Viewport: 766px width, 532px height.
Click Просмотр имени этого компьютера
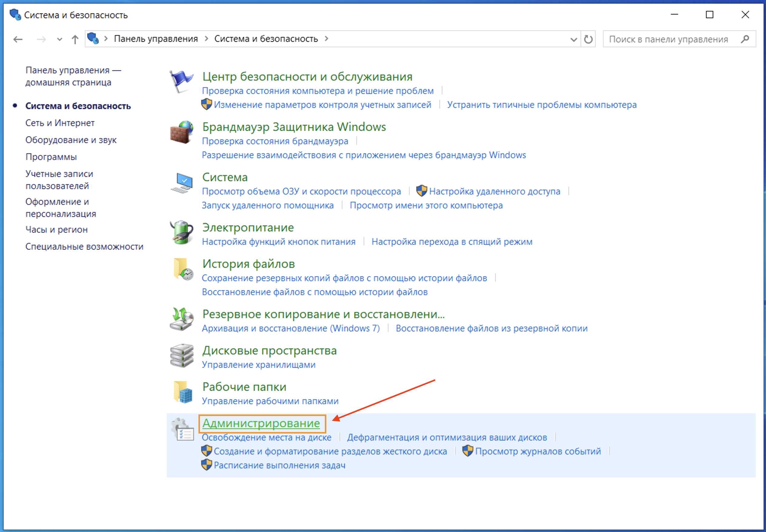[x=426, y=205]
